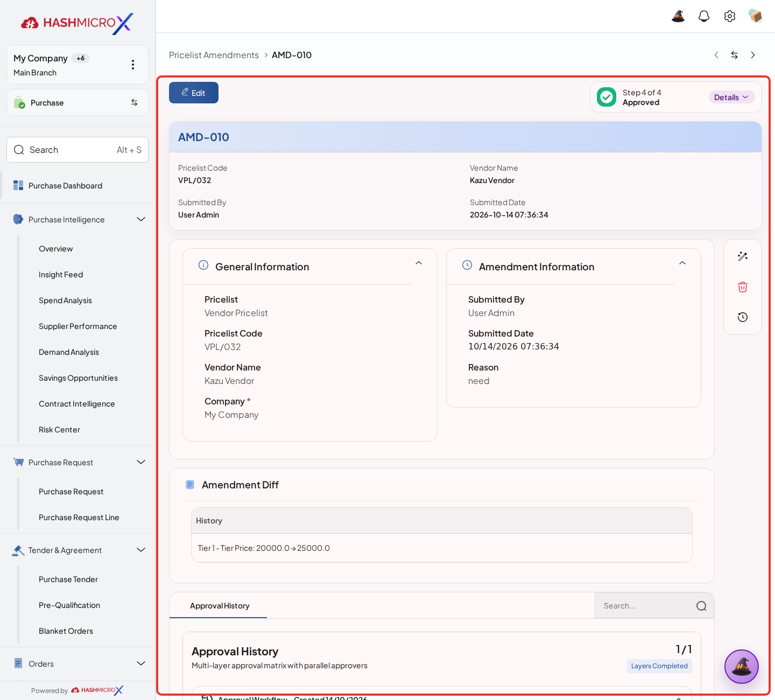Collapse the Orders menu group

pyautogui.click(x=141, y=663)
